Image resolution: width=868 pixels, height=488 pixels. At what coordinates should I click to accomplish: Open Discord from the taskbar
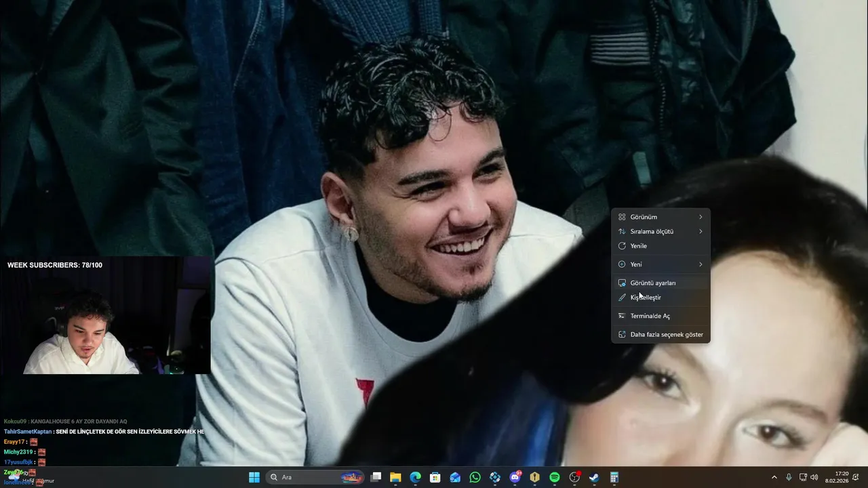(x=515, y=477)
